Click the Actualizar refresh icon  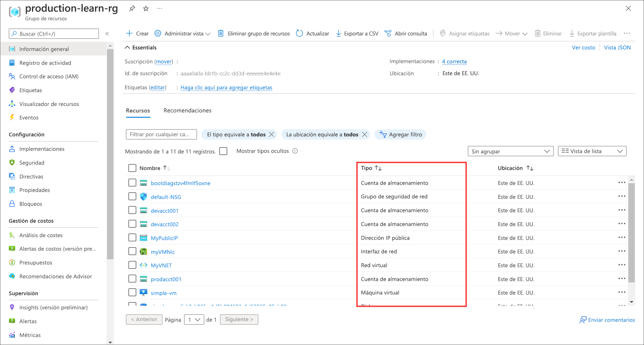coord(300,33)
